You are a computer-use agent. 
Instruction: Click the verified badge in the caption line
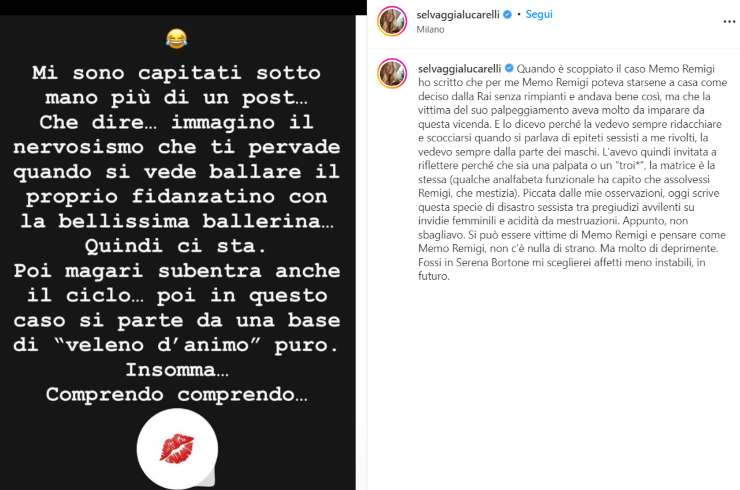coord(509,68)
